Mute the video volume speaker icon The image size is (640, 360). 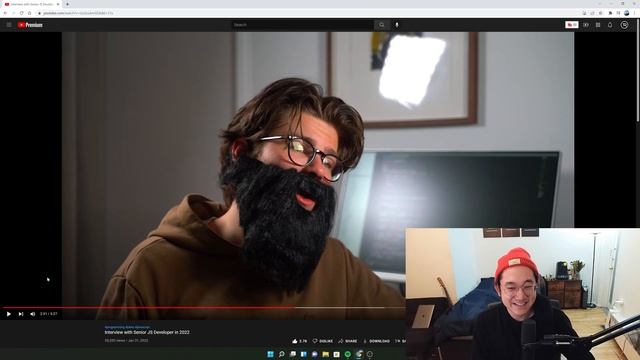33,314
